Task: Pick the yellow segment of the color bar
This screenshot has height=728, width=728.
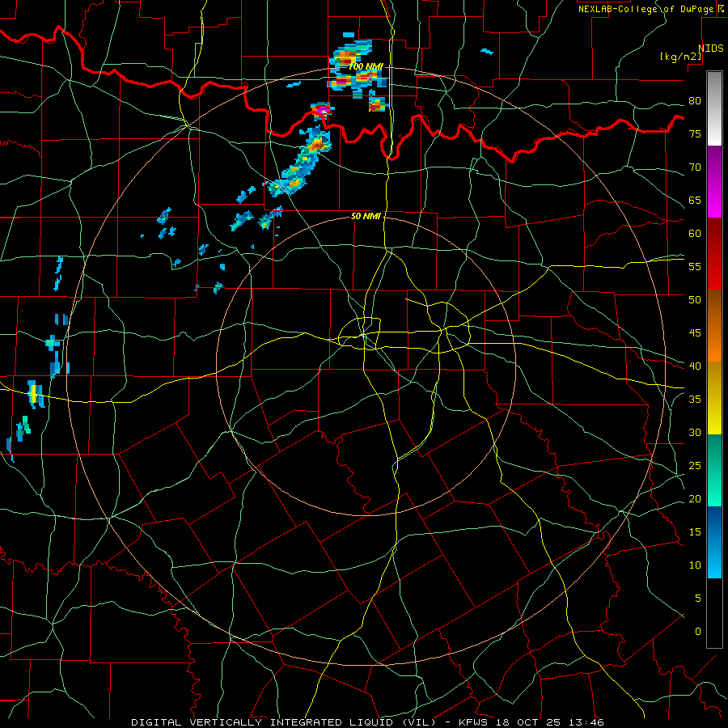Action: click(x=714, y=398)
